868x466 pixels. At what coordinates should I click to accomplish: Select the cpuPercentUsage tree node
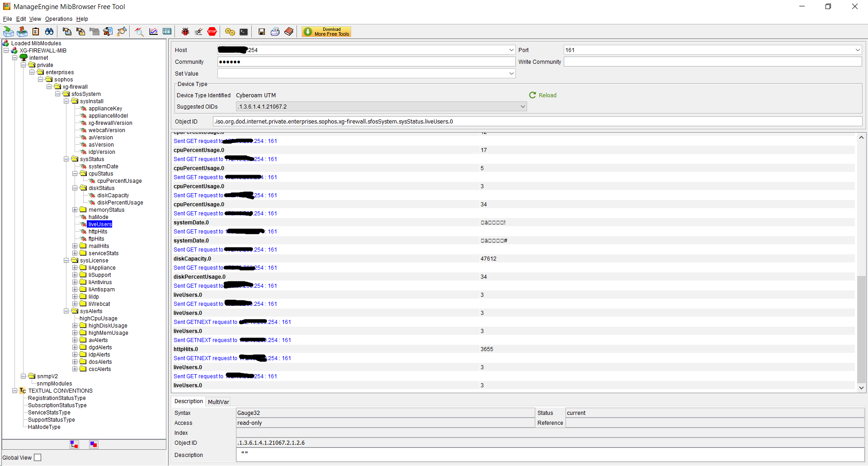coord(119,181)
